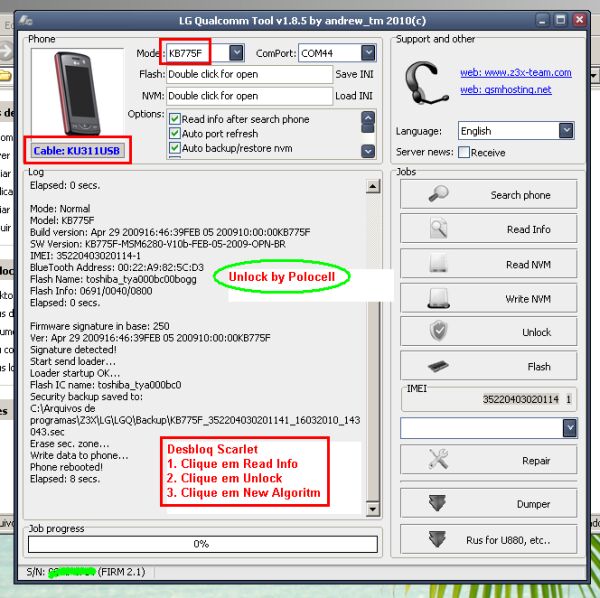
Task: Minimize the LG Qualcomm Tool window
Action: click(541, 20)
